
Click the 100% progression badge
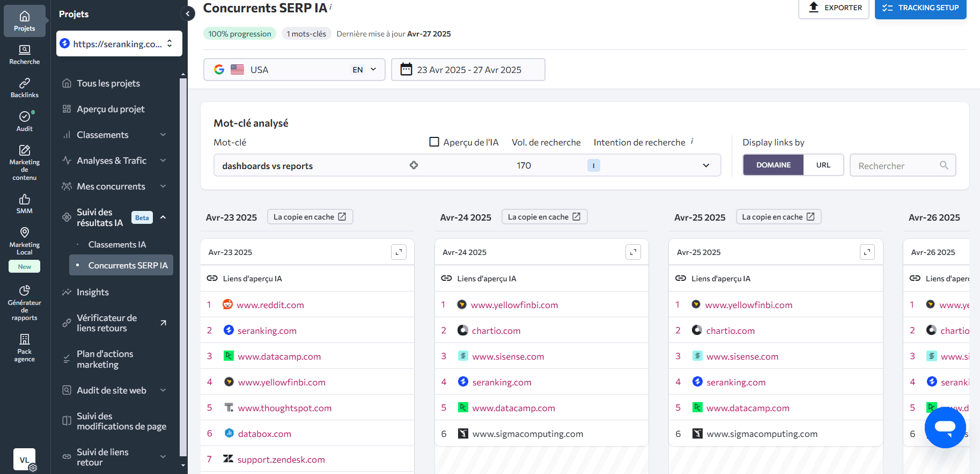pyautogui.click(x=240, y=33)
